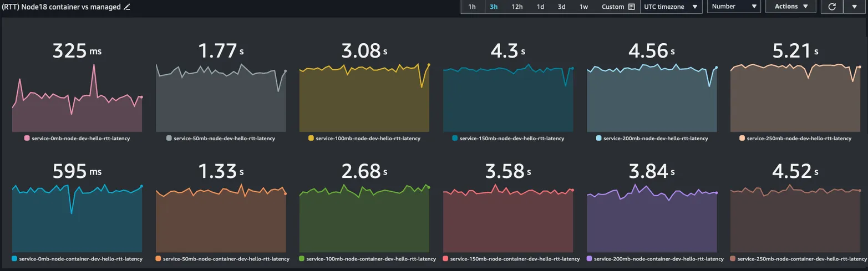Select service-50mb-node-dev-hello-rtt-latency legend label
This screenshot has height=271, width=868.
pos(225,139)
